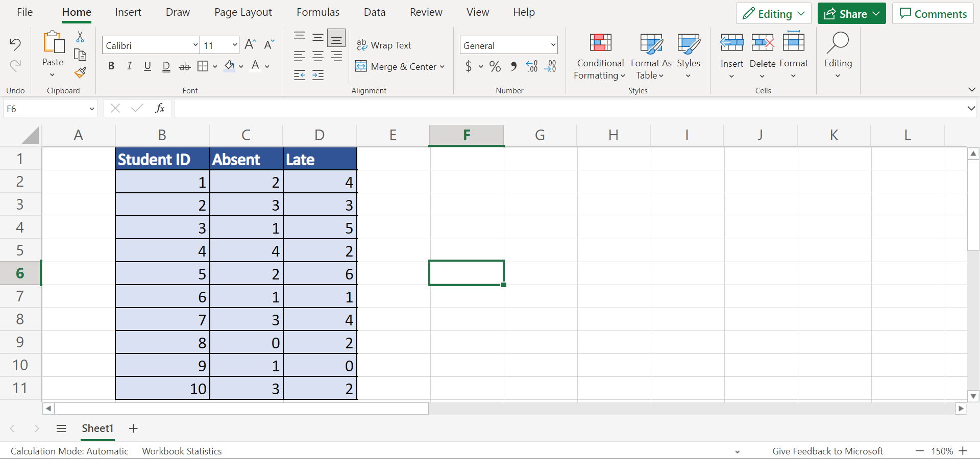Image resolution: width=980 pixels, height=459 pixels.
Task: Open Conditional Formatting
Action: click(600, 56)
